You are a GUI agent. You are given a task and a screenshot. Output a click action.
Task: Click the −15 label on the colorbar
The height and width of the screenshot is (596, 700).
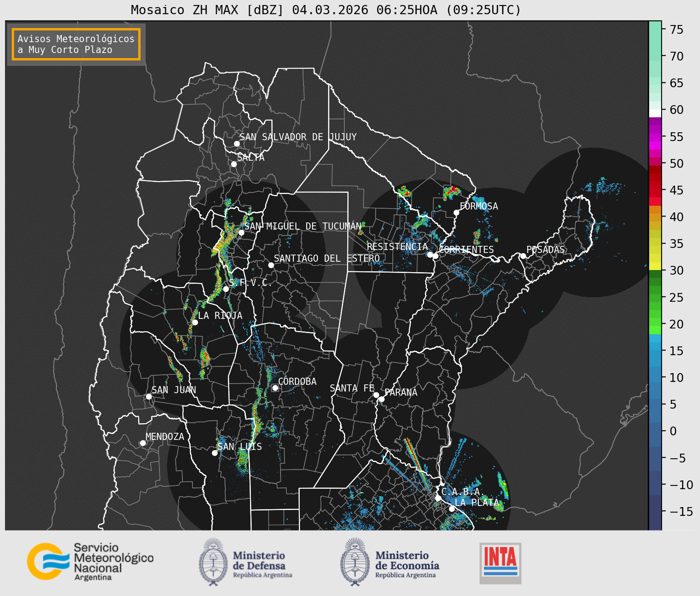[681, 511]
